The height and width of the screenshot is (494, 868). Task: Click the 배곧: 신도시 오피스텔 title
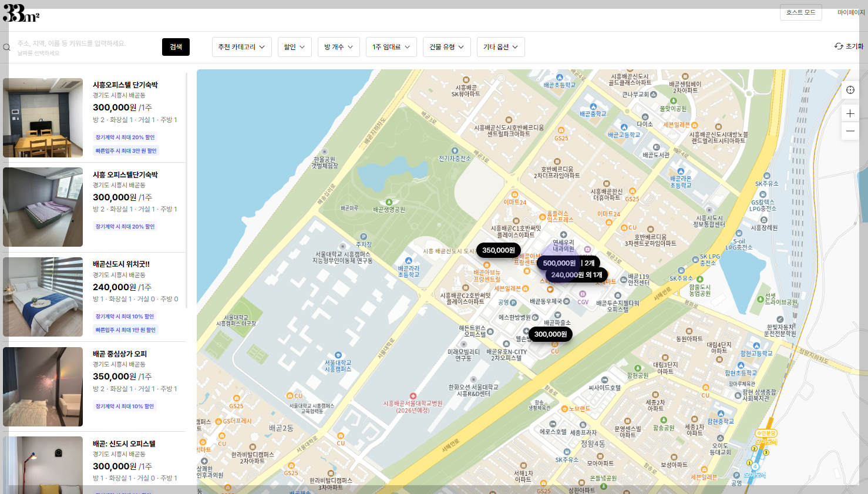click(124, 444)
